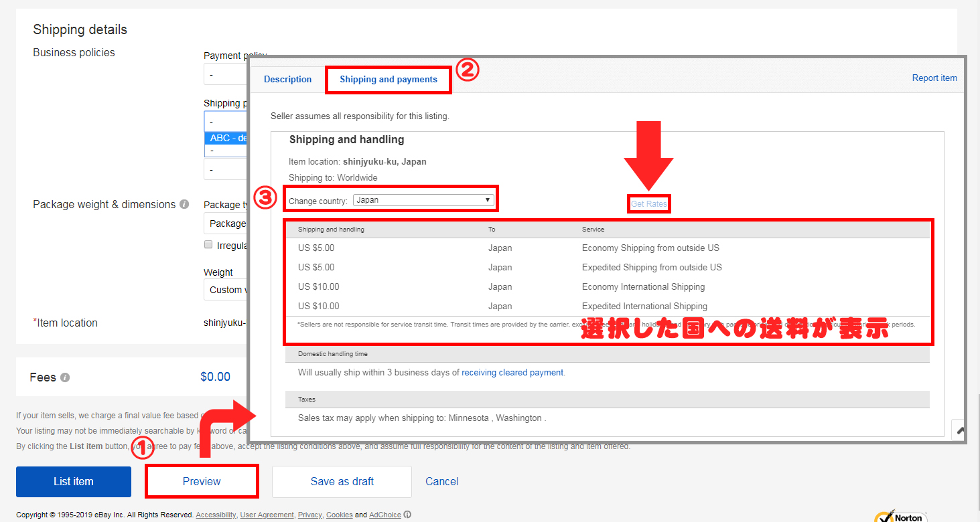Open the AdChoice footer link
Viewport: 980px width, 522px height.
(x=385, y=515)
